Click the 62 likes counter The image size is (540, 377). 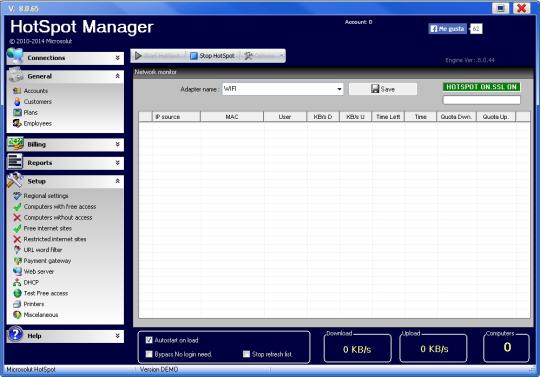coord(476,29)
